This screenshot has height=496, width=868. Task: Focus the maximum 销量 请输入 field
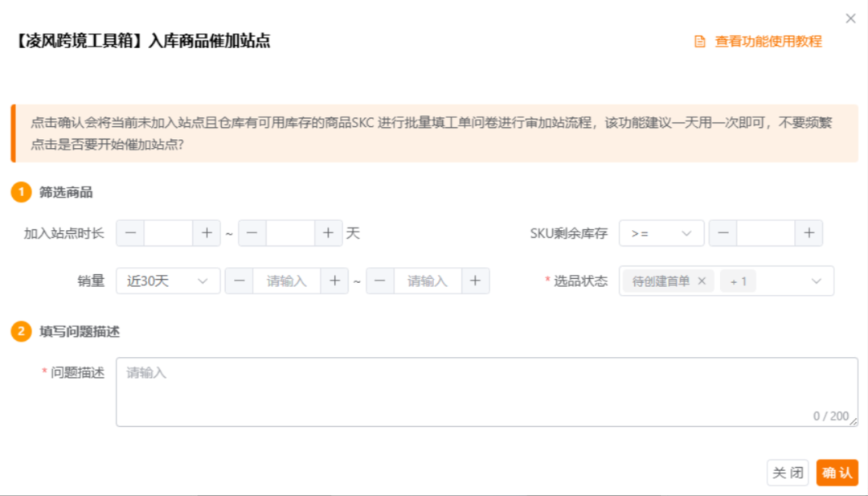click(x=428, y=281)
